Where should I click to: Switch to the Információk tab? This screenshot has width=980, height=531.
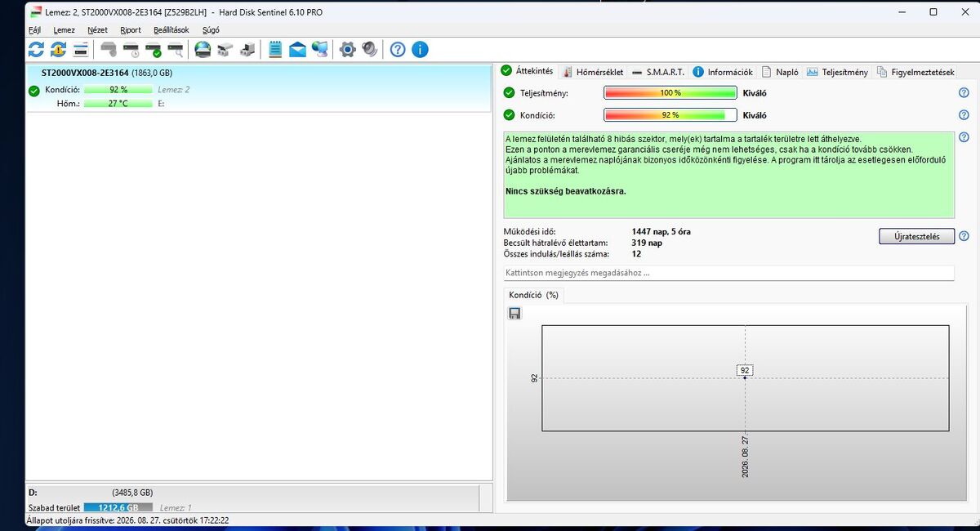point(723,72)
